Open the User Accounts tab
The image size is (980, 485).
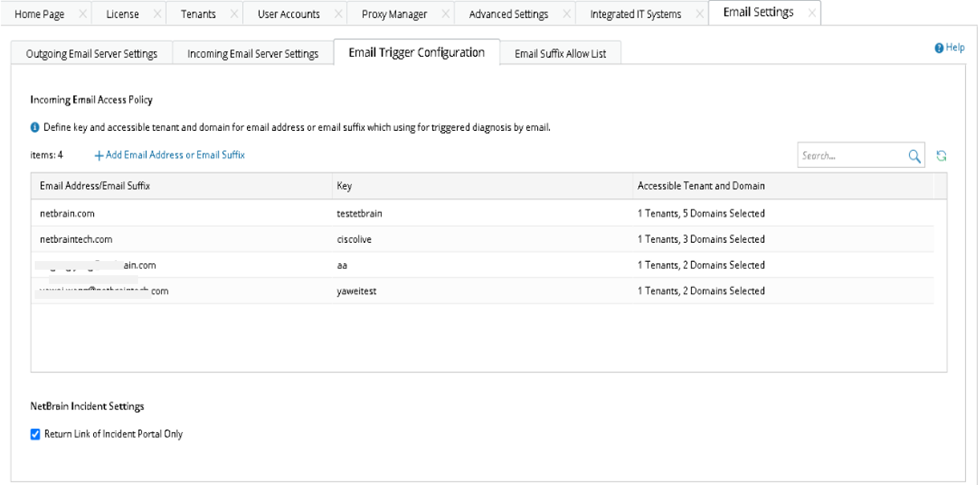(289, 14)
